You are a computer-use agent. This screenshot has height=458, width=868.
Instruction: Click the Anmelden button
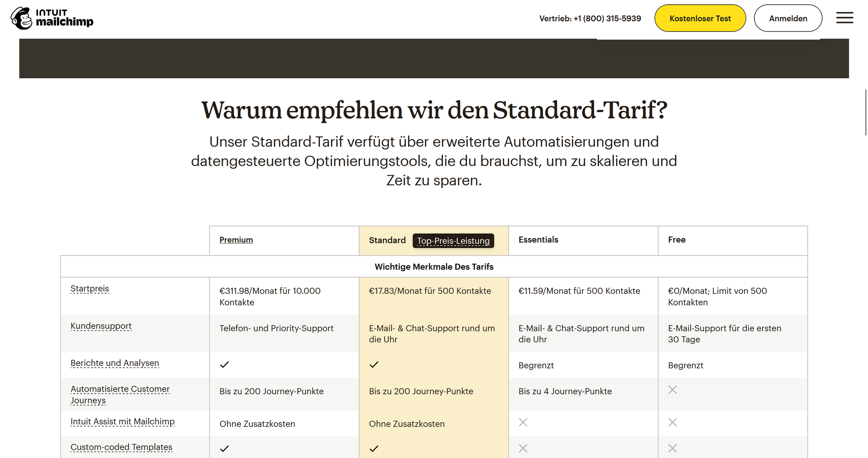point(788,18)
